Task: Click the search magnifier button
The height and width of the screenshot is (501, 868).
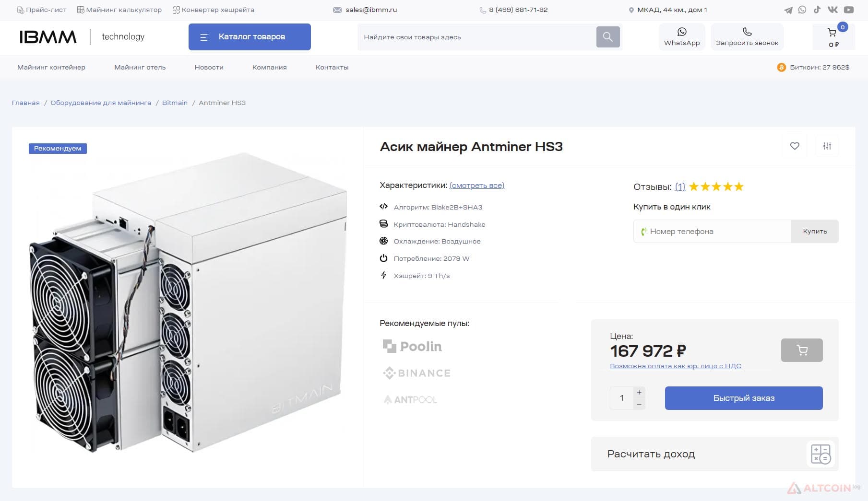Action: 608,37
